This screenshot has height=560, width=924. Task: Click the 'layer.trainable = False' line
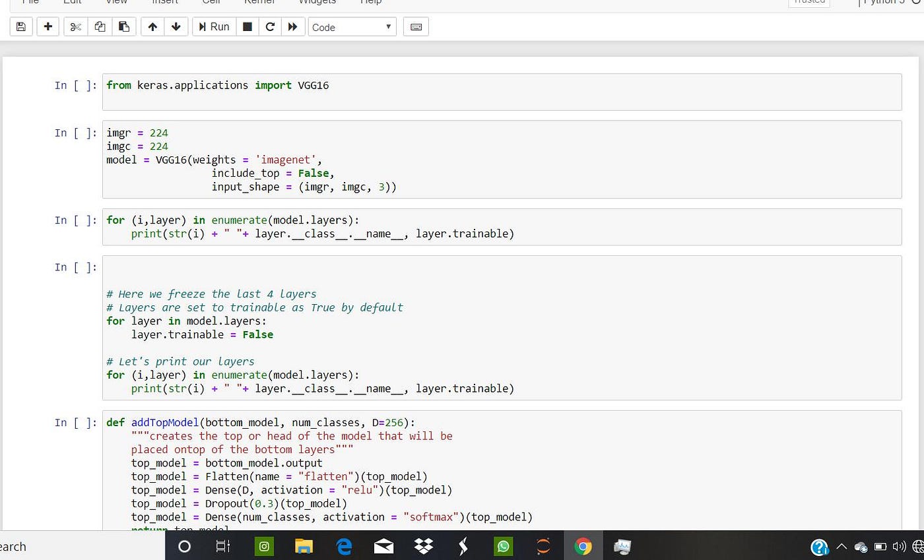tap(202, 334)
